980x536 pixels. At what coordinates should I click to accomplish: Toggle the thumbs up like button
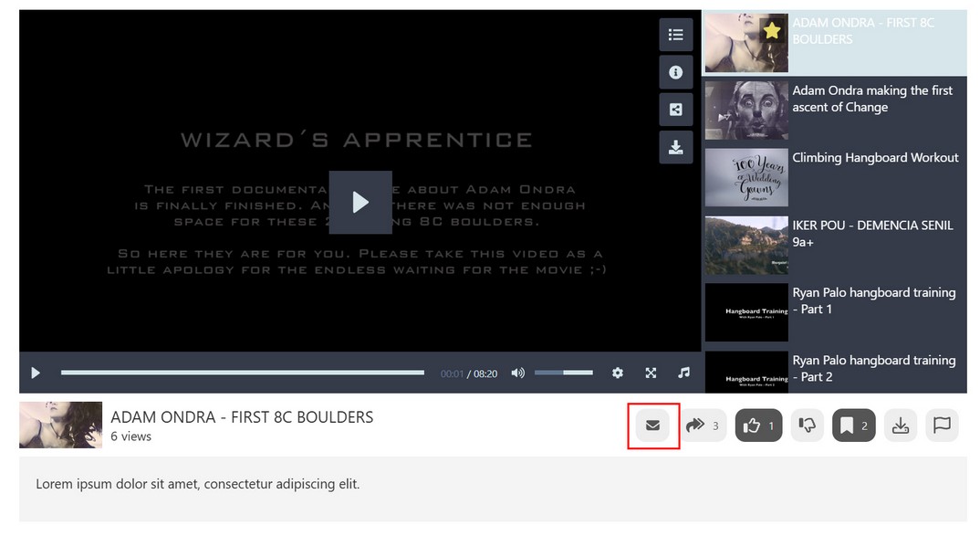[759, 426]
